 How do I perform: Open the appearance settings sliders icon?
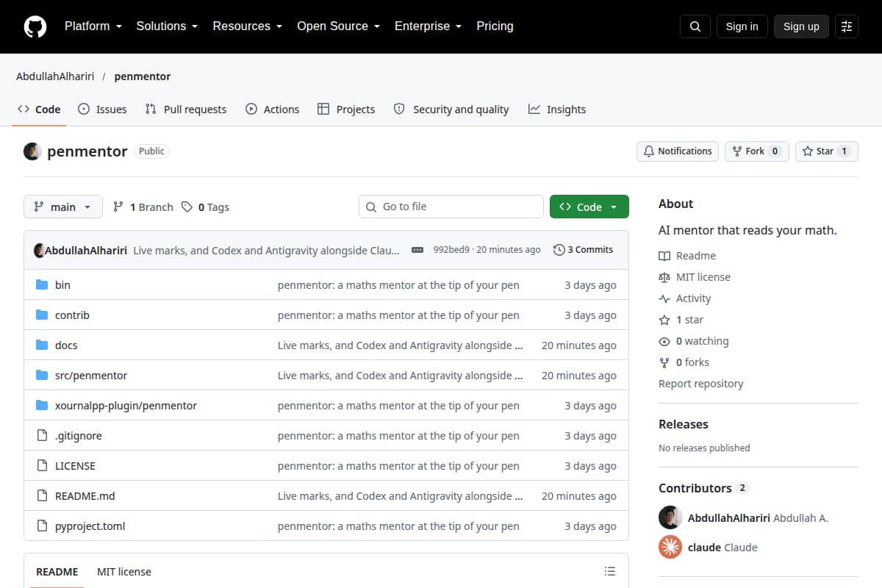847,26
